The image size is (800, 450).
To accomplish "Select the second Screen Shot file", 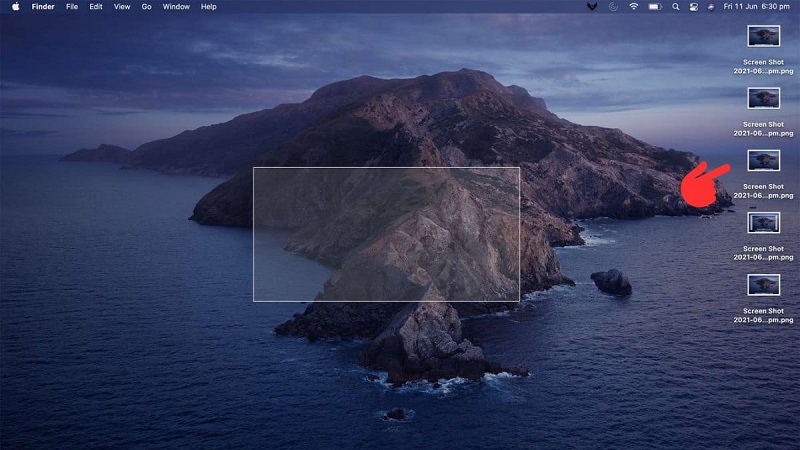I will tap(763, 98).
